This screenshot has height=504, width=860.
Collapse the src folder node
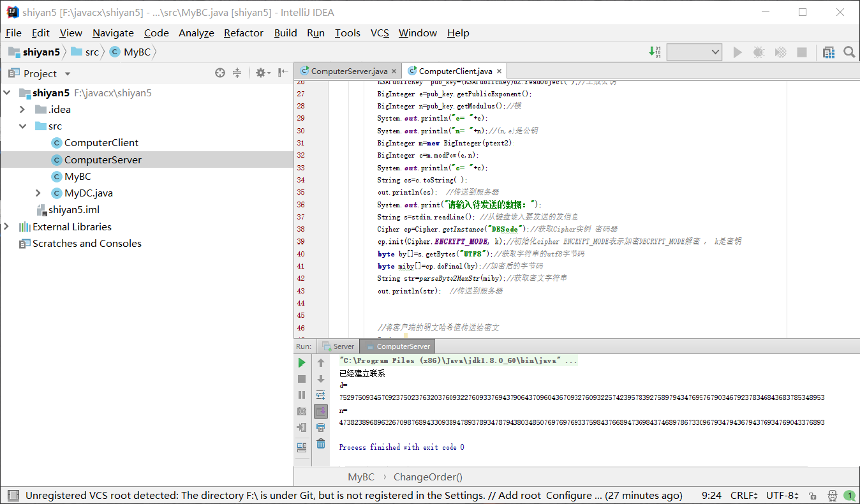point(22,126)
